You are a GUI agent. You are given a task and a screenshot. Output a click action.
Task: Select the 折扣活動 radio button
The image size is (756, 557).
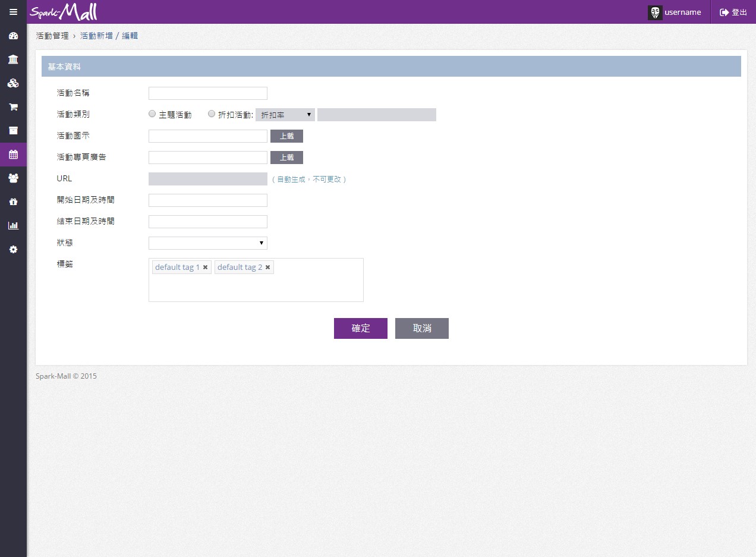[x=212, y=114]
